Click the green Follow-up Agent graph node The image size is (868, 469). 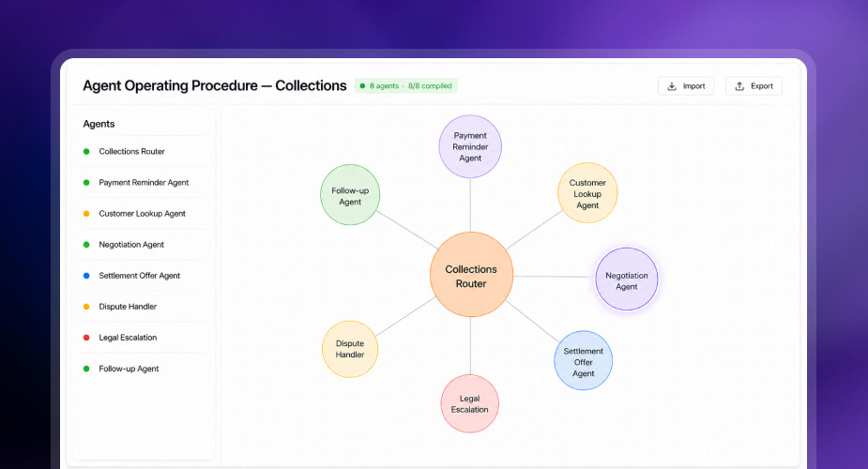pyautogui.click(x=350, y=195)
